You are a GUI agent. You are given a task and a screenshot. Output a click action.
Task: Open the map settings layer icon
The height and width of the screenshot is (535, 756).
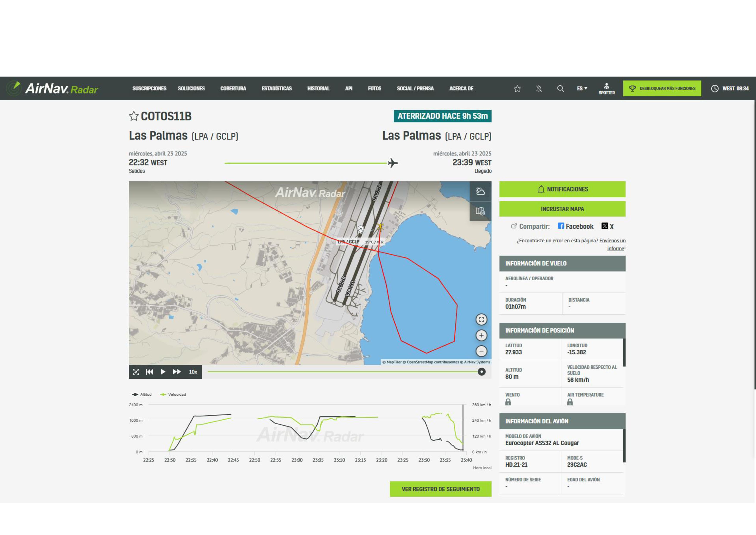tap(480, 211)
